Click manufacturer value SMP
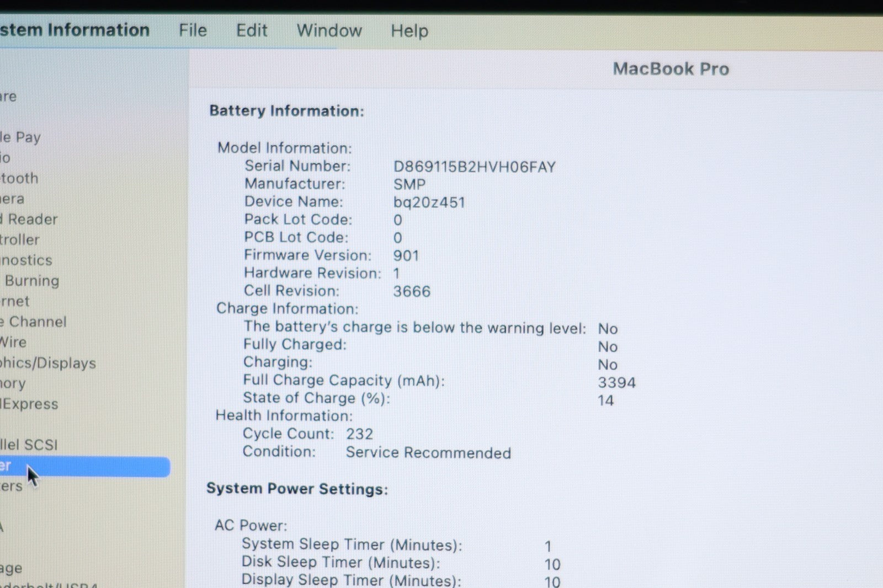Image resolution: width=883 pixels, height=588 pixels. tap(409, 184)
